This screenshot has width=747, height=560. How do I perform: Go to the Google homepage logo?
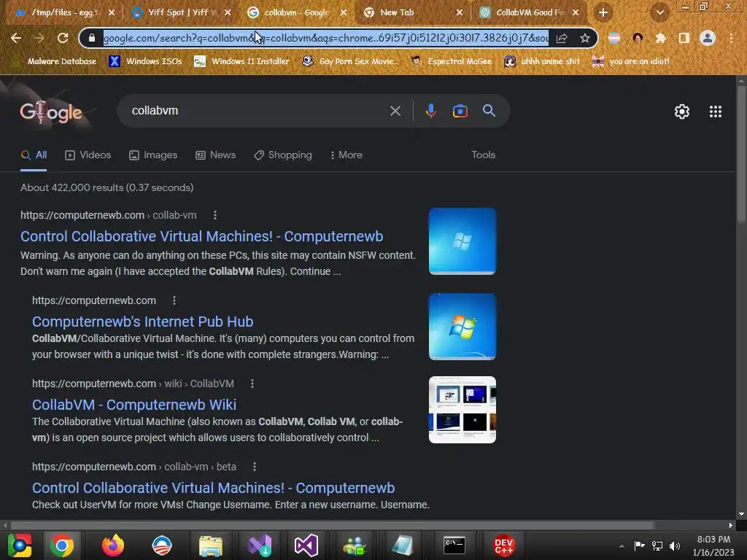click(x=50, y=112)
